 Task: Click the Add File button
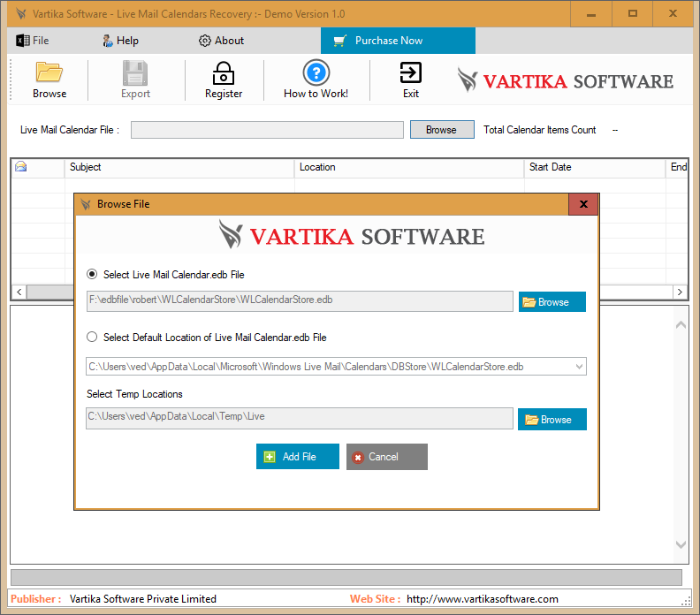[x=297, y=457]
